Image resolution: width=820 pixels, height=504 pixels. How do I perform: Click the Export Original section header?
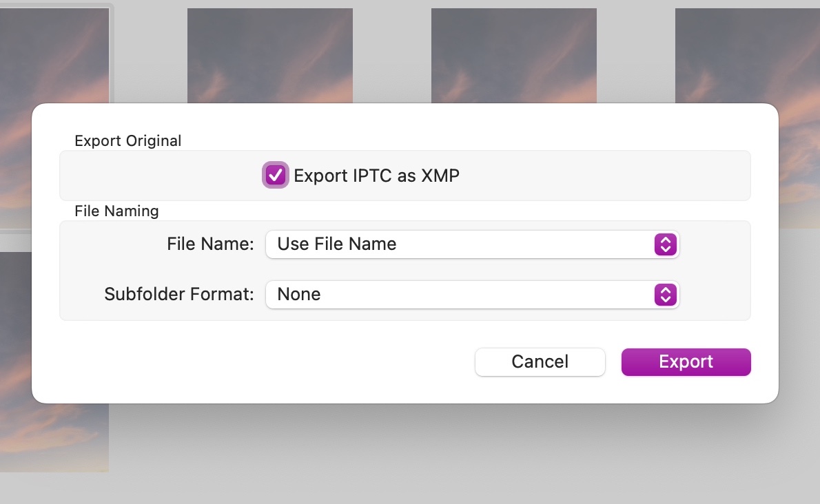pyautogui.click(x=127, y=140)
